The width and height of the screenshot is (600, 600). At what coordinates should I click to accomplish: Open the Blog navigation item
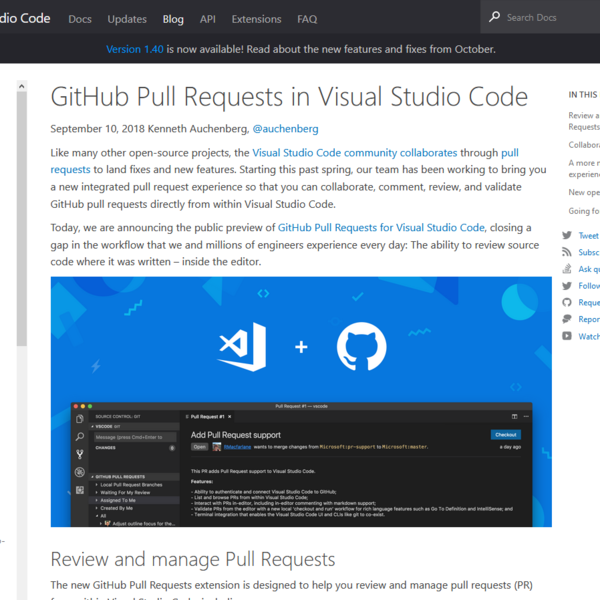pyautogui.click(x=173, y=19)
